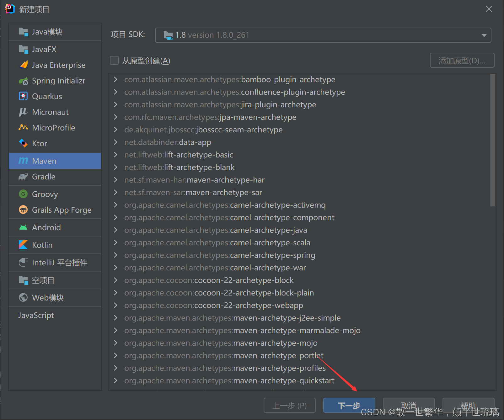Click the Web模块 globe icon
504x420 pixels.
(23, 297)
